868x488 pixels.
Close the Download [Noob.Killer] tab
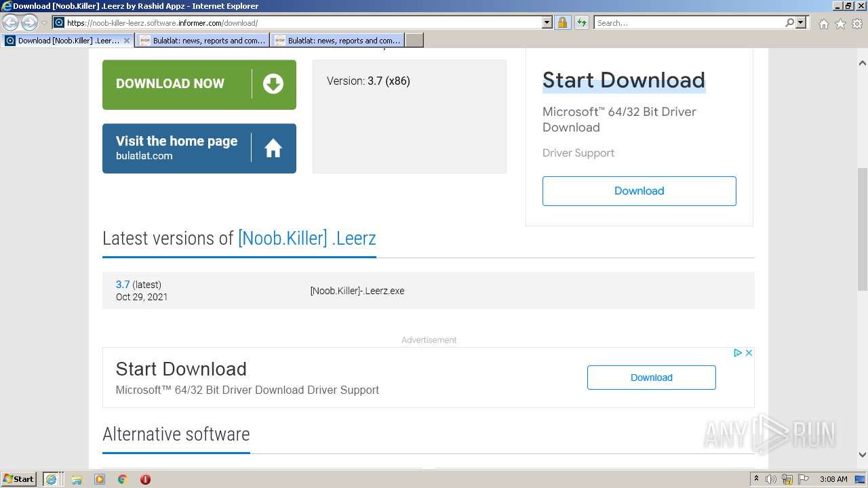tap(126, 41)
